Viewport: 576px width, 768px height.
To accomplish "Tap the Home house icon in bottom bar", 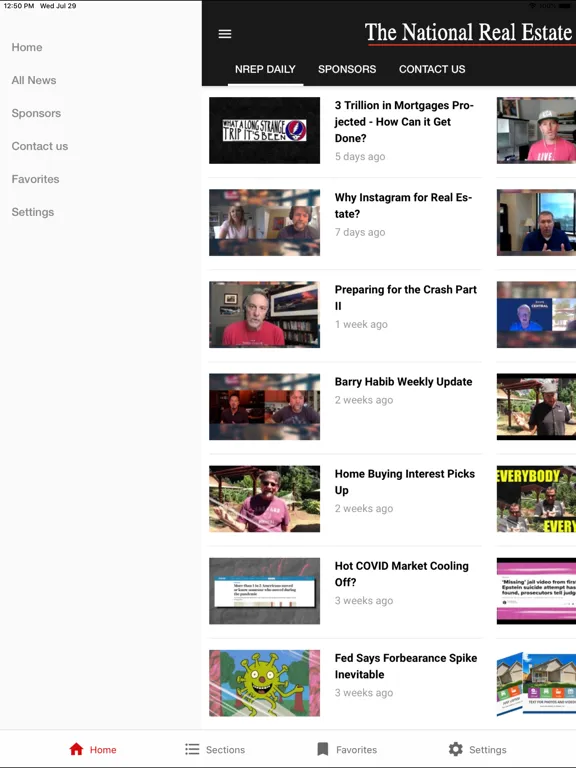I will [x=76, y=749].
